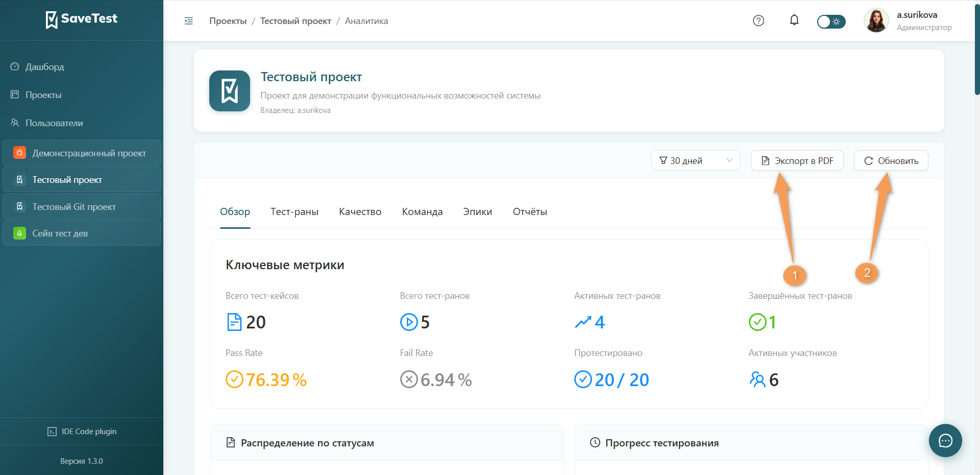
Task: Switch to the Качество tab
Action: click(x=360, y=211)
